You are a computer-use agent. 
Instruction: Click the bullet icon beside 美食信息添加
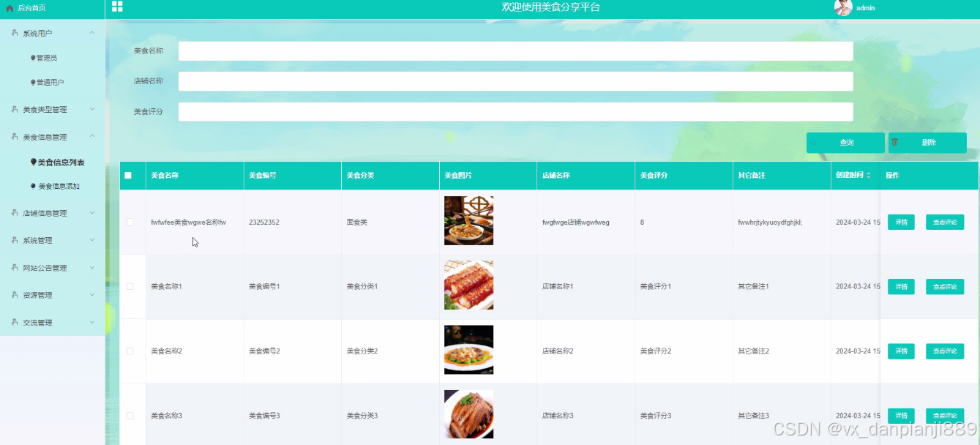tap(33, 186)
